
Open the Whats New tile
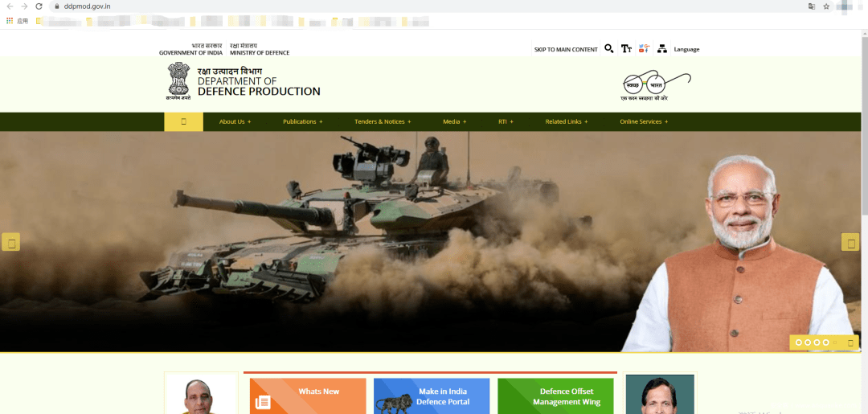[x=308, y=396]
